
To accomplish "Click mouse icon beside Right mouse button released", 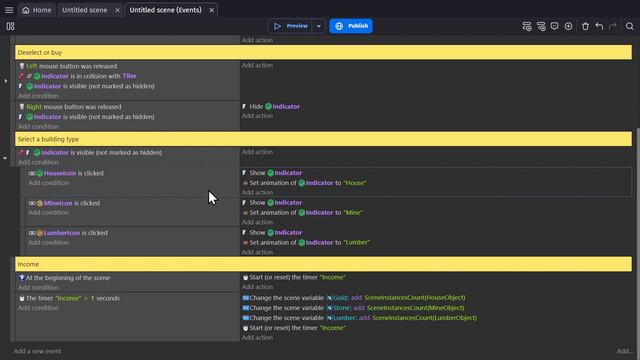I will [22, 107].
